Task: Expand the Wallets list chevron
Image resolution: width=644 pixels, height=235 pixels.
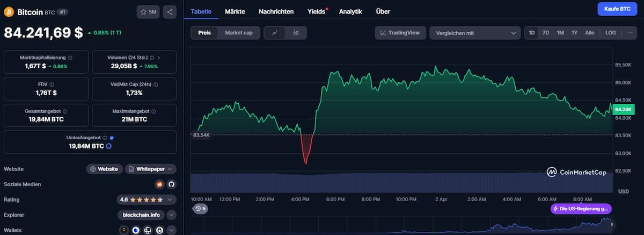Action: click(x=171, y=230)
